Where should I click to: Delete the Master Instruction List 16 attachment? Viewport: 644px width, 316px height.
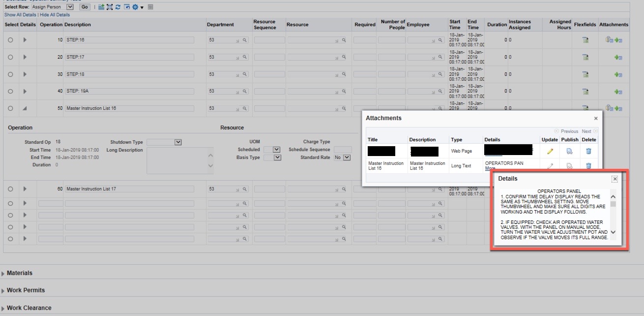tap(588, 166)
